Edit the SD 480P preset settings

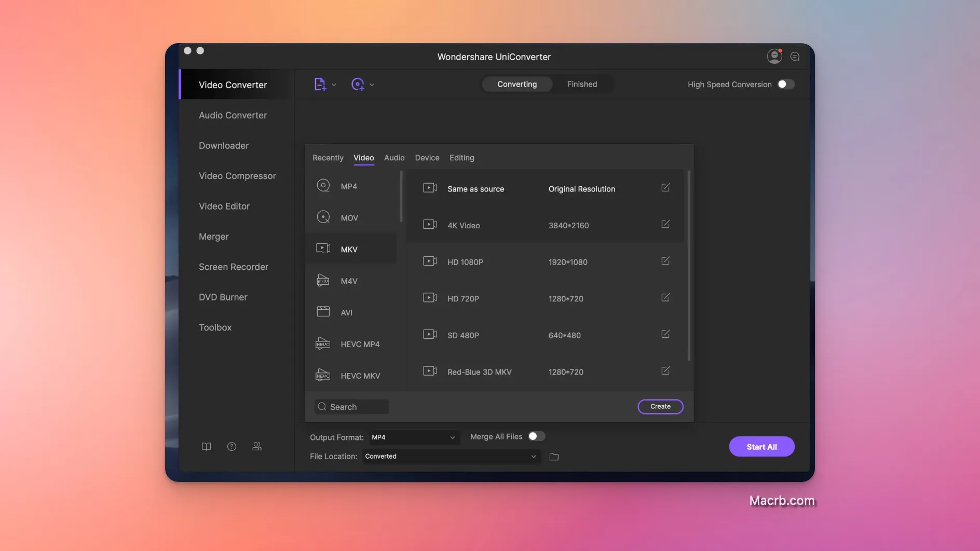coord(665,334)
